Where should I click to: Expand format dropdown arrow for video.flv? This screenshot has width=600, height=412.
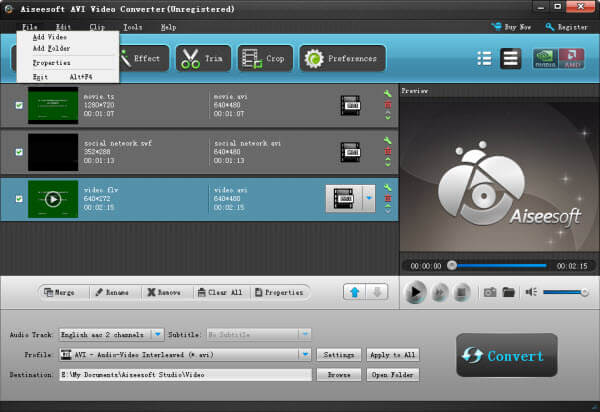point(369,199)
